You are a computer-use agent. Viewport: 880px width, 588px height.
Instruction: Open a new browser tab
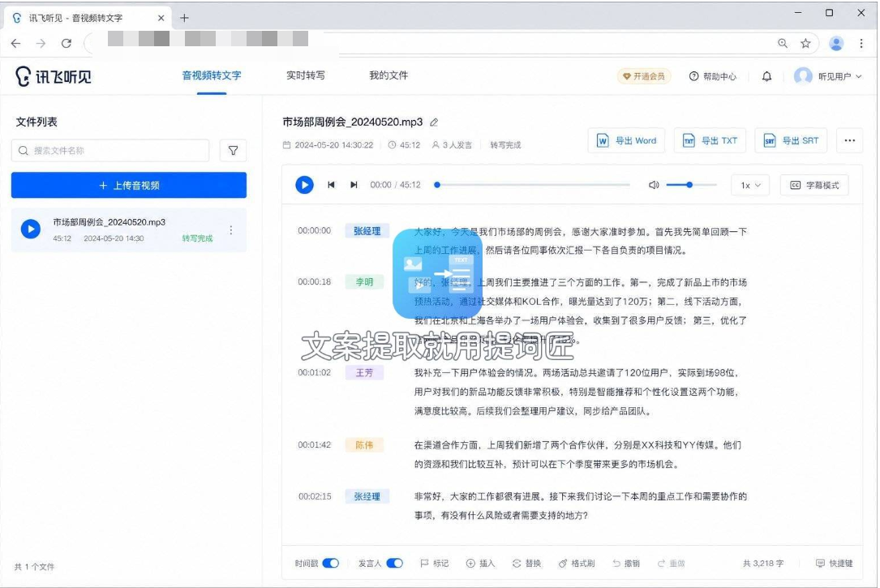pos(184,18)
